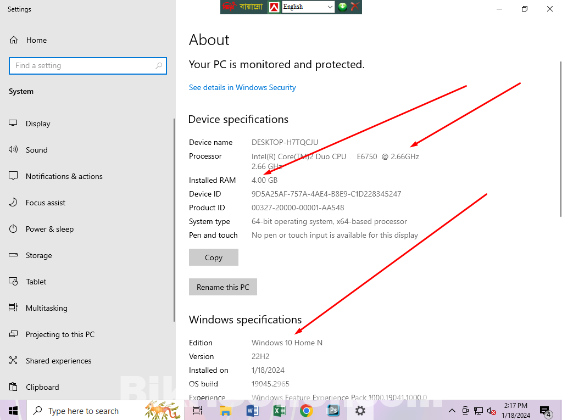Image resolution: width=562 pixels, height=420 pixels.
Task: Click the Device specifications heading
Action: 238,119
